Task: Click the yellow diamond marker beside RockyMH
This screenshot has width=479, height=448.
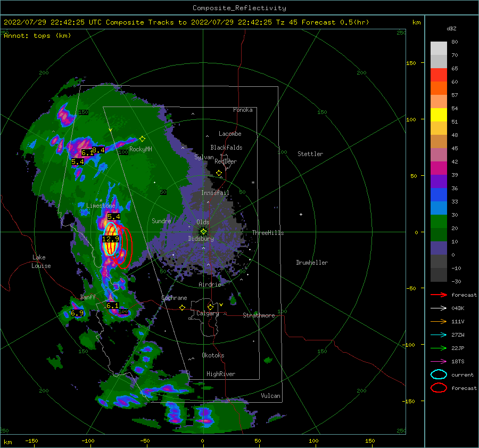Action: [142, 139]
